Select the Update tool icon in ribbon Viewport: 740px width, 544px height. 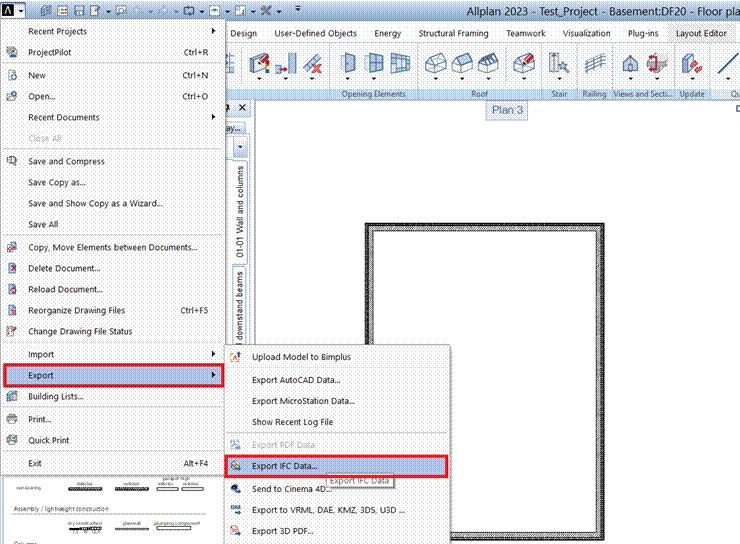(692, 63)
